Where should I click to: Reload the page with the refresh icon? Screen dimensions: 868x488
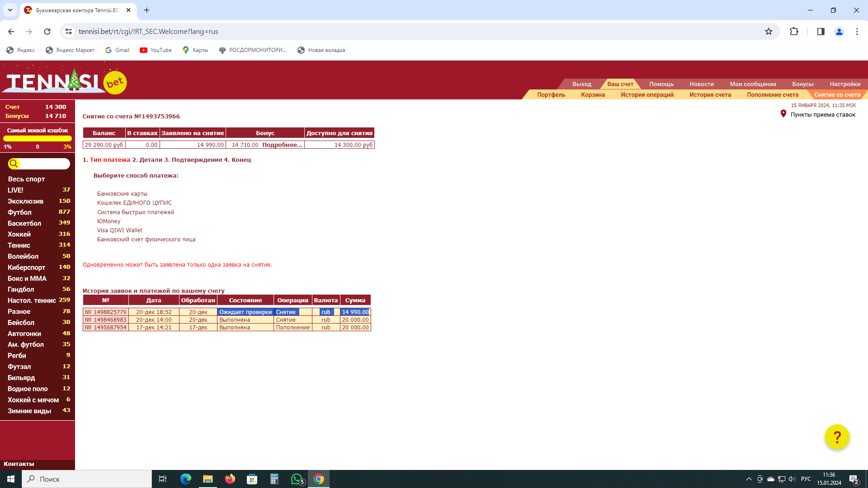pos(47,32)
